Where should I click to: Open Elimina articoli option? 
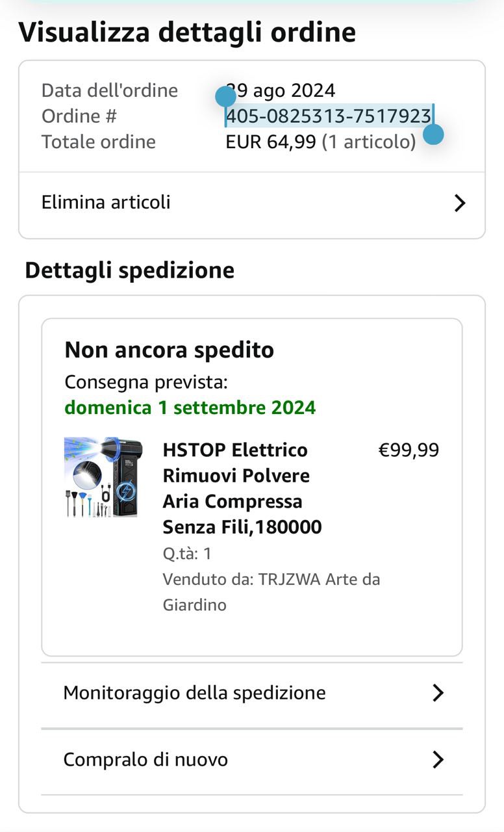coord(106,202)
